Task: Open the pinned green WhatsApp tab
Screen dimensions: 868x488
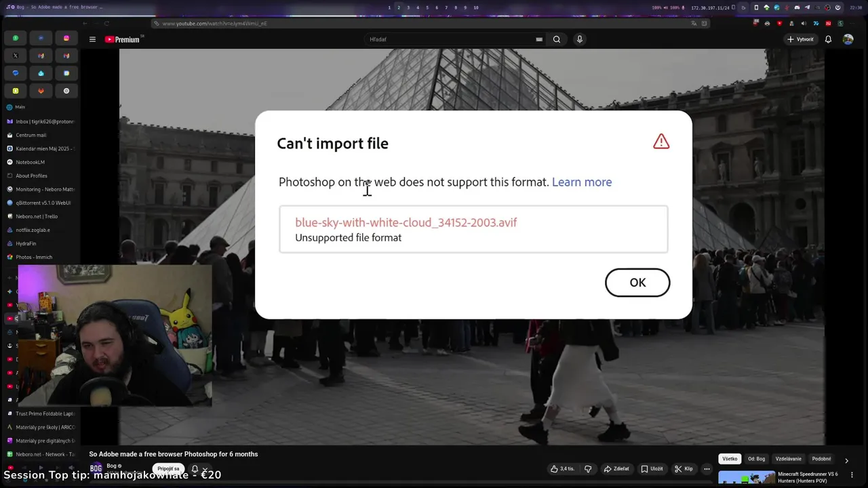Action: 15,38
